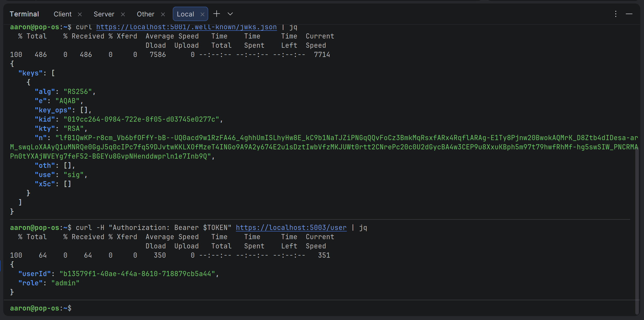Click the kid UUID value in output
Image resolution: width=644 pixels, height=320 pixels.
point(141,119)
